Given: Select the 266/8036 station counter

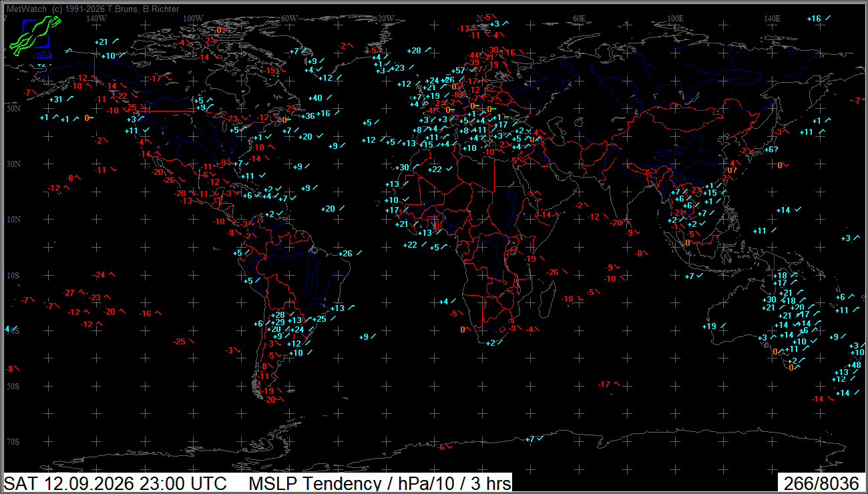Looking at the screenshot, I should click(821, 483).
